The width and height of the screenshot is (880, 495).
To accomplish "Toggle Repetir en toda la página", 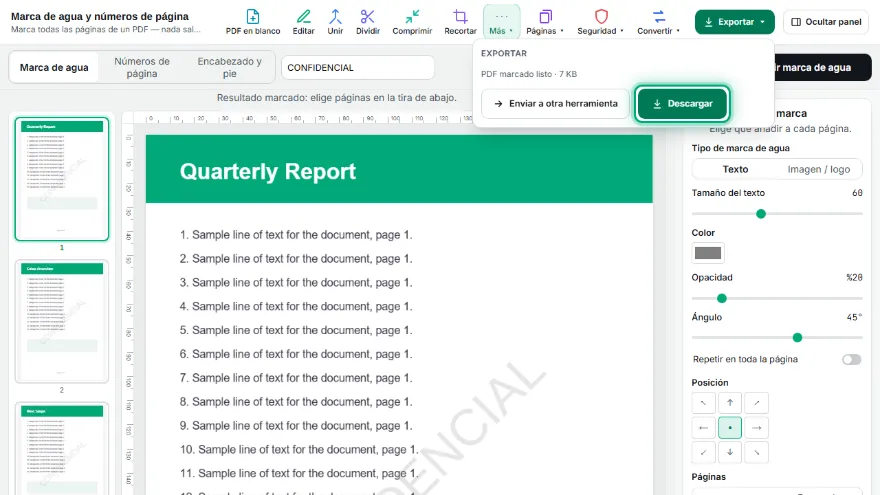I will coord(851,359).
